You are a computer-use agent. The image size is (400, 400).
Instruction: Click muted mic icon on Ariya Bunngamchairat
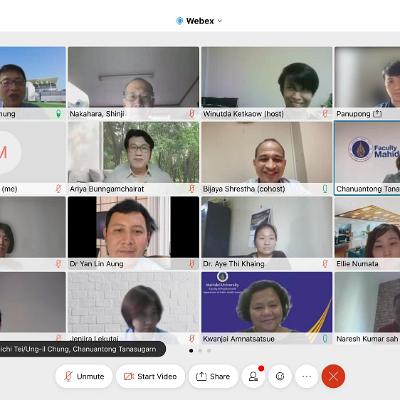[x=192, y=189]
